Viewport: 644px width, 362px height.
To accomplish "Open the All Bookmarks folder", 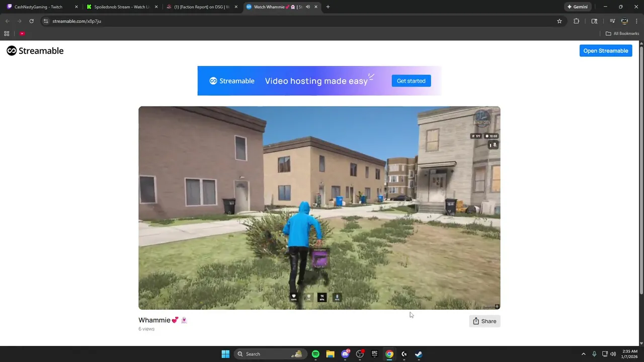I will pos(622,34).
